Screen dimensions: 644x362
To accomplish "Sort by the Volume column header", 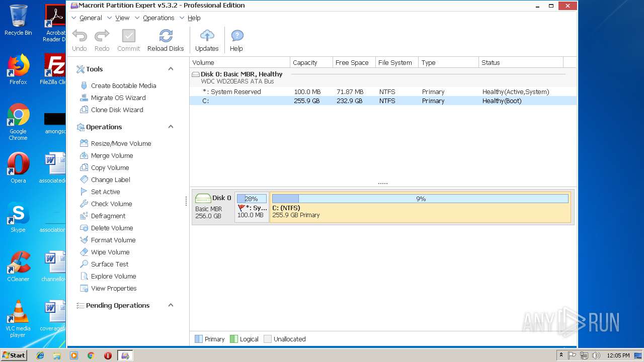I will click(240, 62).
